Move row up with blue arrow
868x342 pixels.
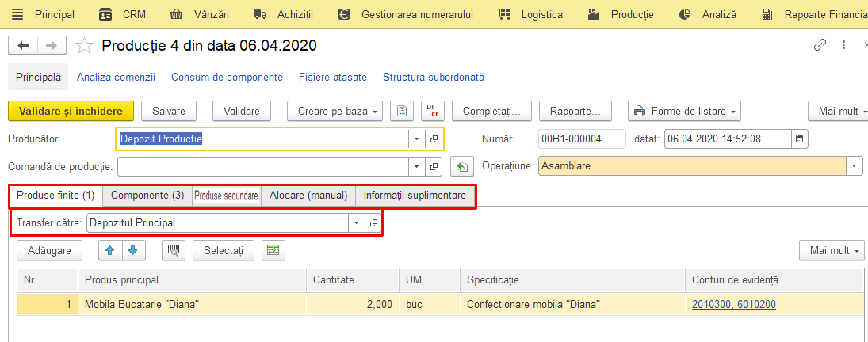tap(109, 250)
